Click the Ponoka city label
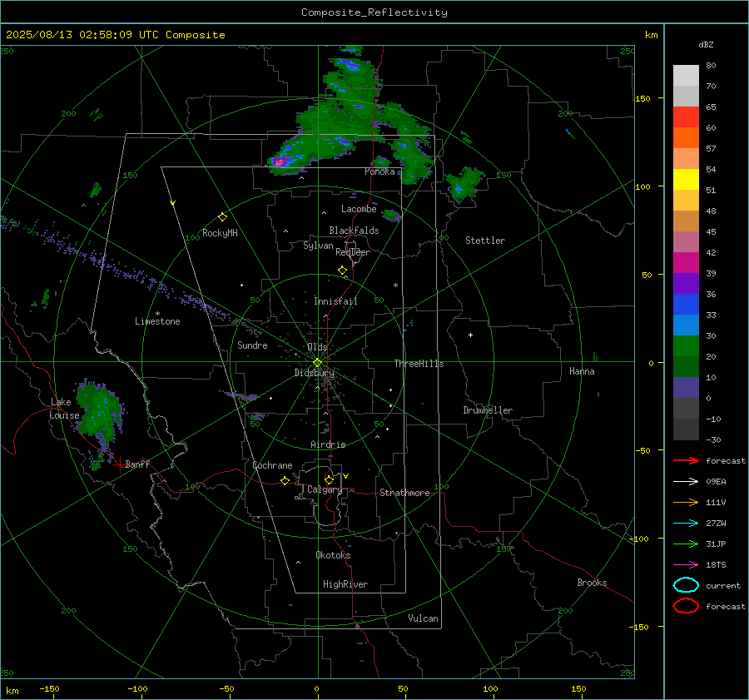749x700 pixels. [x=379, y=171]
